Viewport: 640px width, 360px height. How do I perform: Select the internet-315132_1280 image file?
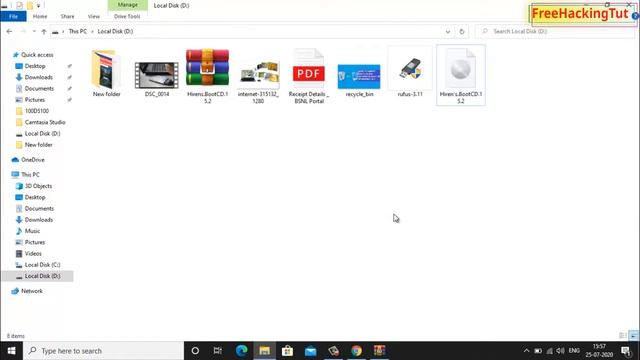(258, 82)
